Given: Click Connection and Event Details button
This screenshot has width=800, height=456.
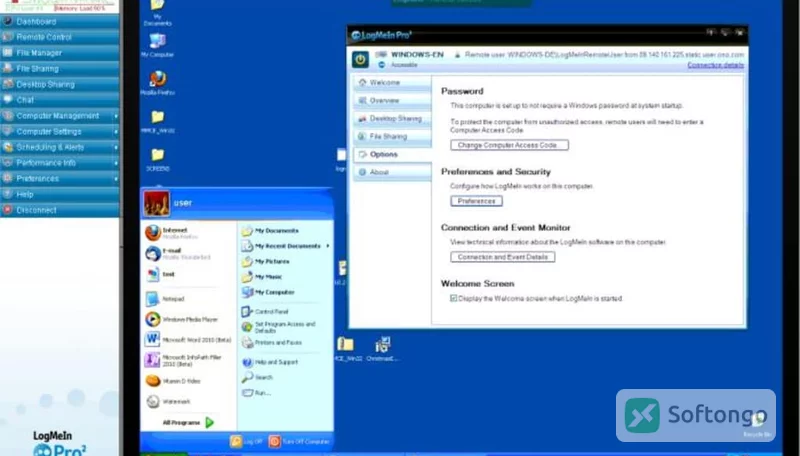Looking at the screenshot, I should tap(503, 257).
